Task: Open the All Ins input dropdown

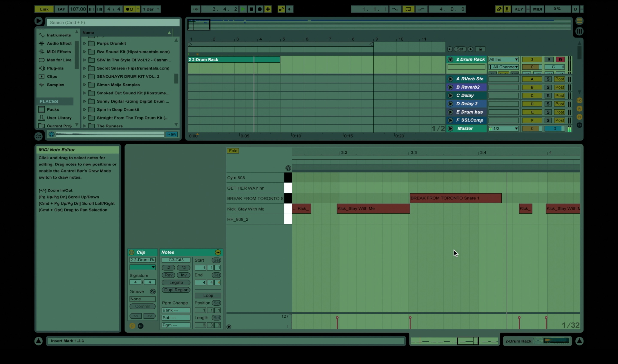Action: pos(503,60)
